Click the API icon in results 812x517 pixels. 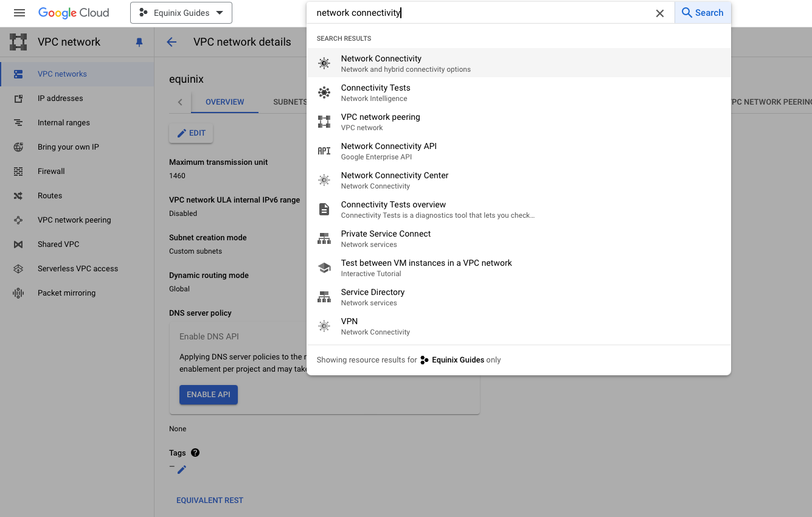(x=324, y=151)
